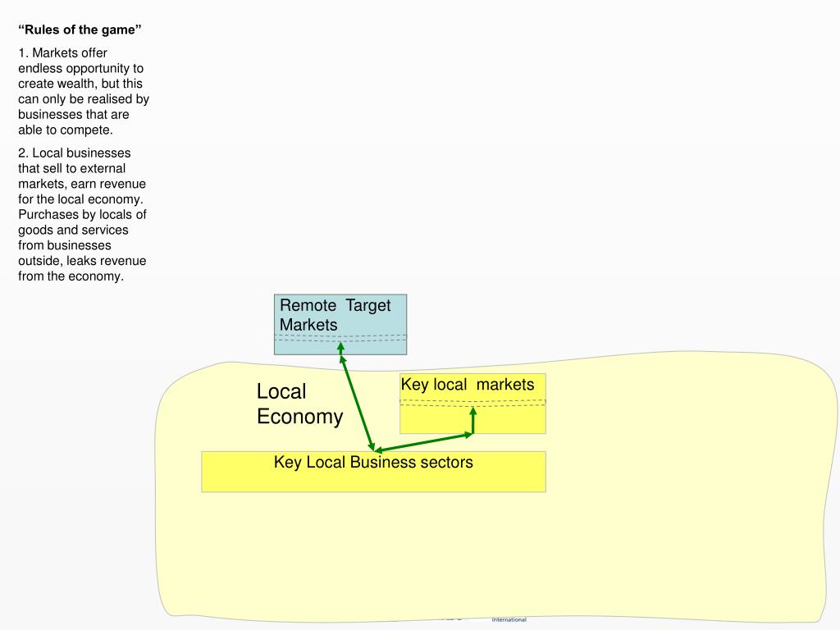840x630 pixels.
Task: Select the paragraph starting "1. Markets offer"
Action: [x=84, y=92]
